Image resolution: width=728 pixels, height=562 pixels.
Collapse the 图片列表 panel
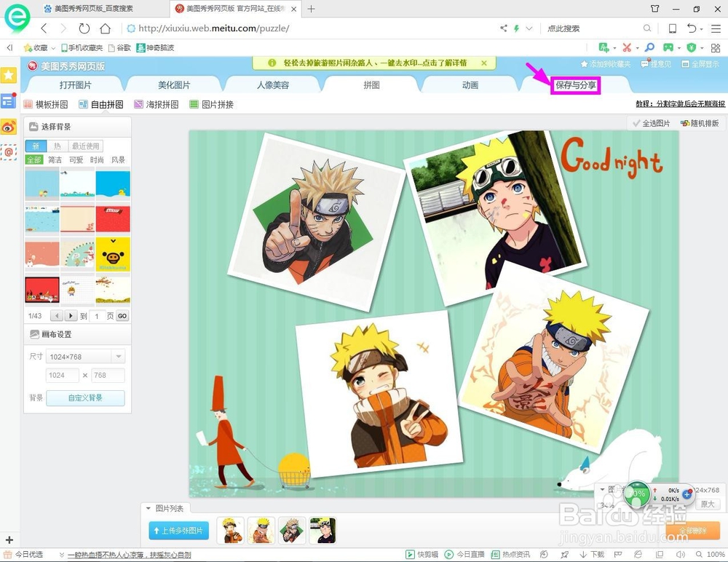click(148, 508)
